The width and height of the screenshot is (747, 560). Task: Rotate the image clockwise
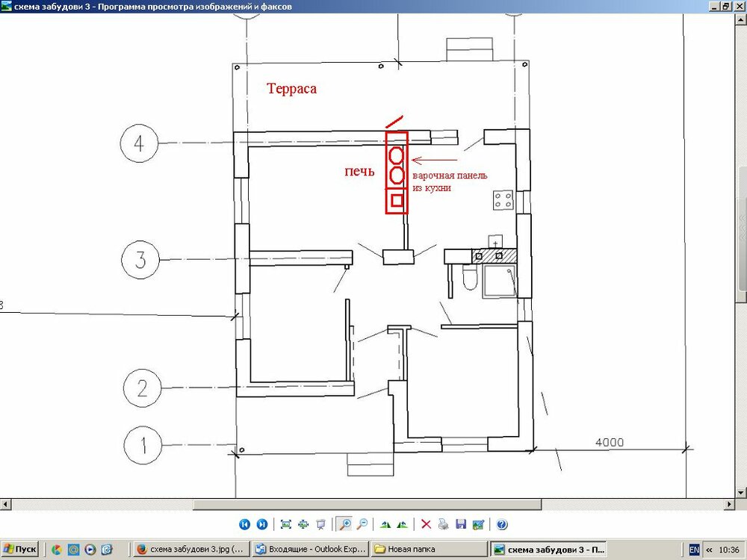[x=385, y=524]
